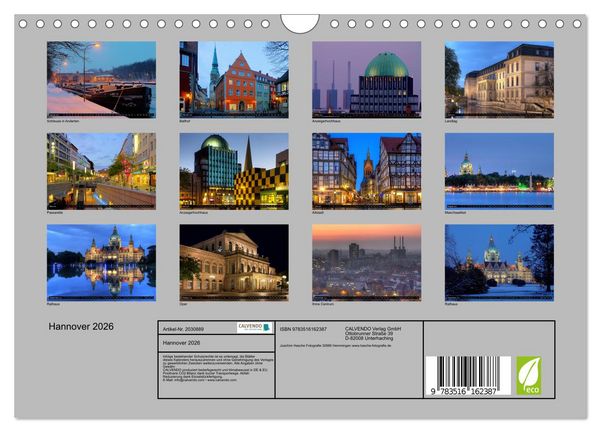
Task: Open the Maschsee lake skyline photo
Action: 499,171
